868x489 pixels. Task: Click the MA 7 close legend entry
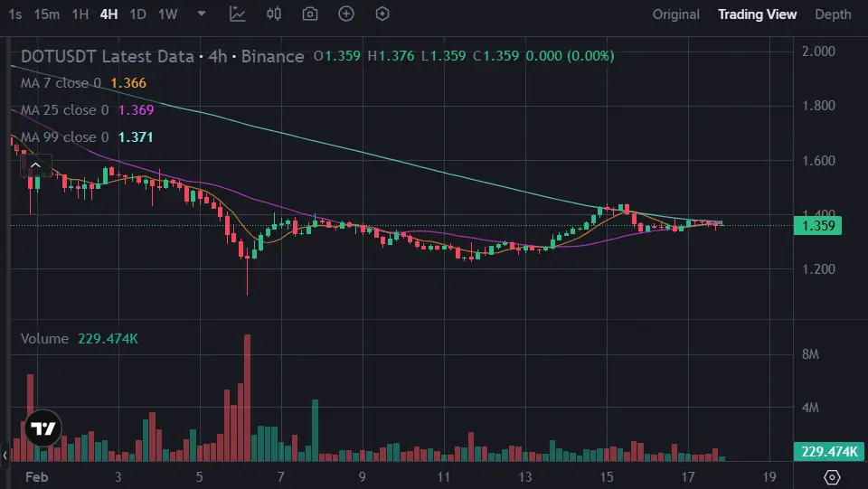pyautogui.click(x=61, y=83)
